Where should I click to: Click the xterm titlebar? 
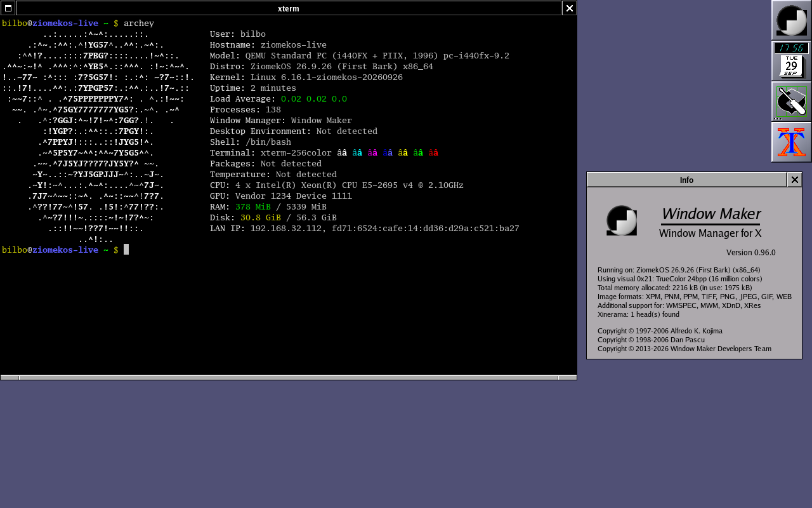pos(289,8)
